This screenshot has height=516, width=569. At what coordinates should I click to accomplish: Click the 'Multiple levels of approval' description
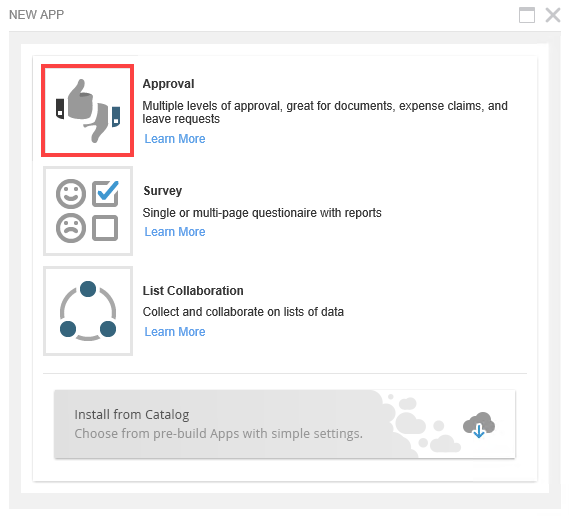(325, 112)
